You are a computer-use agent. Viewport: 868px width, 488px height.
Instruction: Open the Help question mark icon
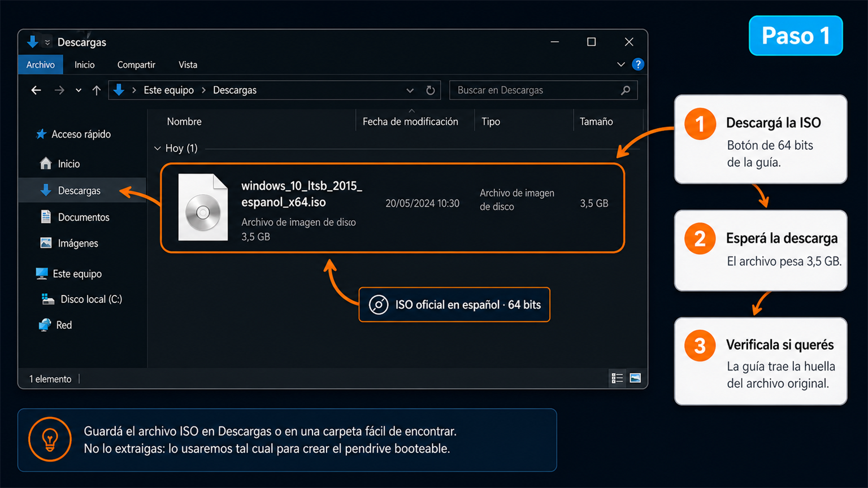pyautogui.click(x=638, y=64)
